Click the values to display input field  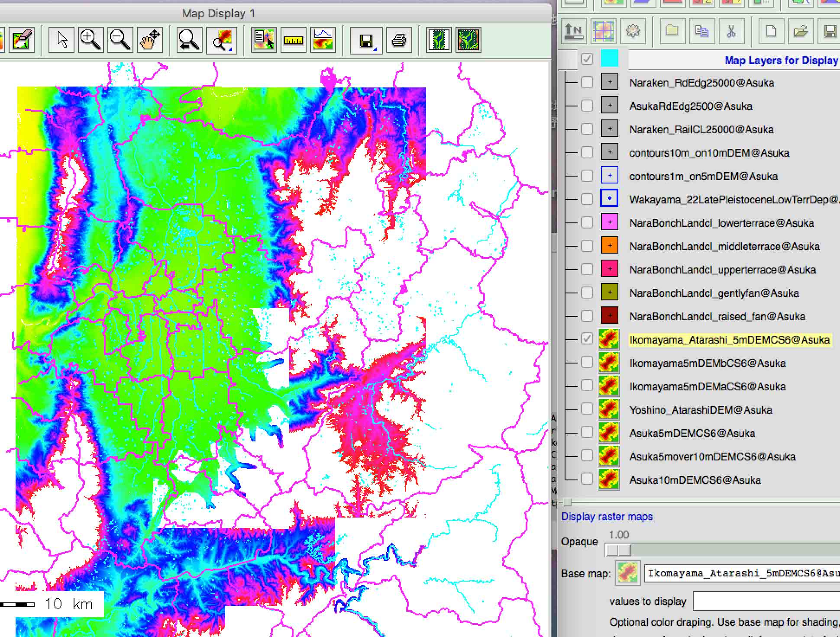point(766,602)
